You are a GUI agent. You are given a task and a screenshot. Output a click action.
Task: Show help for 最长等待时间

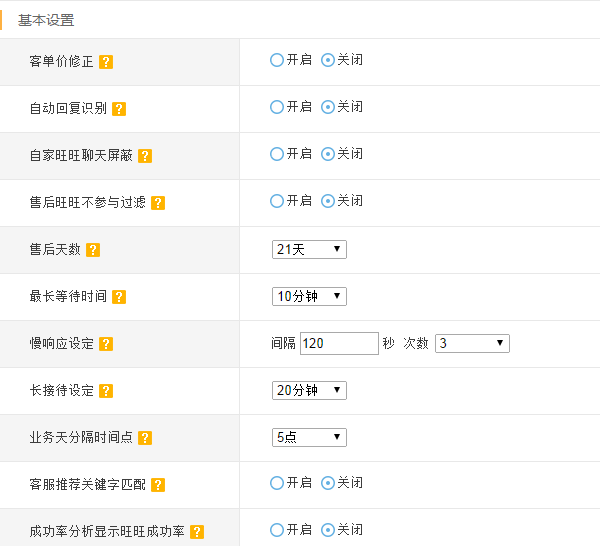(x=119, y=297)
